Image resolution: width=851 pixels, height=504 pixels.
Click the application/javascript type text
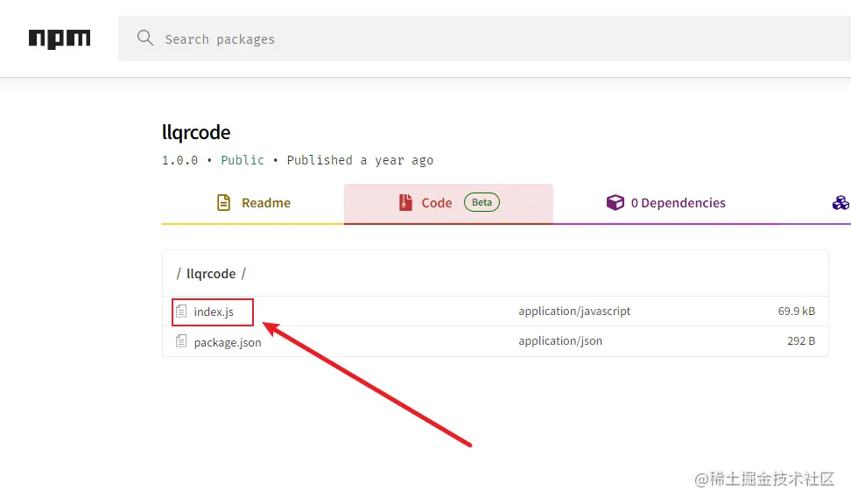(574, 311)
